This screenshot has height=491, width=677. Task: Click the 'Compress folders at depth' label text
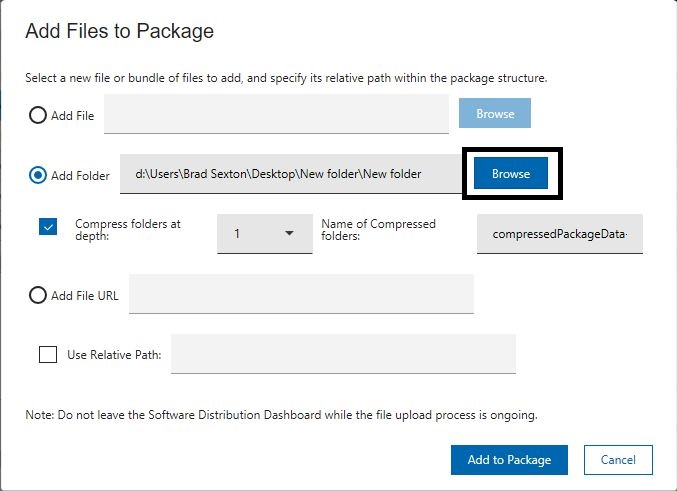128,232
